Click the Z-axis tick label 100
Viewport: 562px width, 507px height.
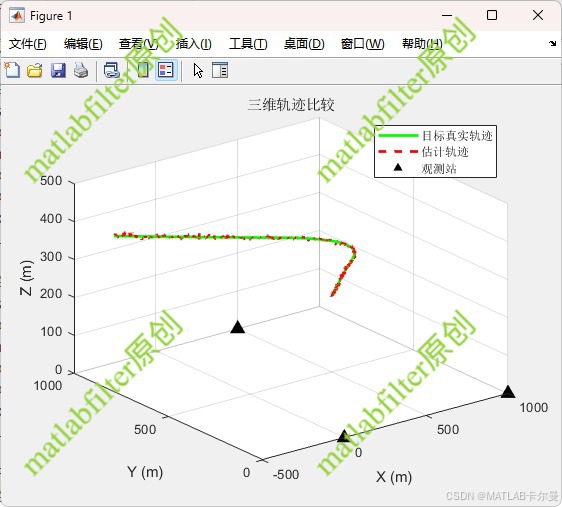click(x=51, y=332)
